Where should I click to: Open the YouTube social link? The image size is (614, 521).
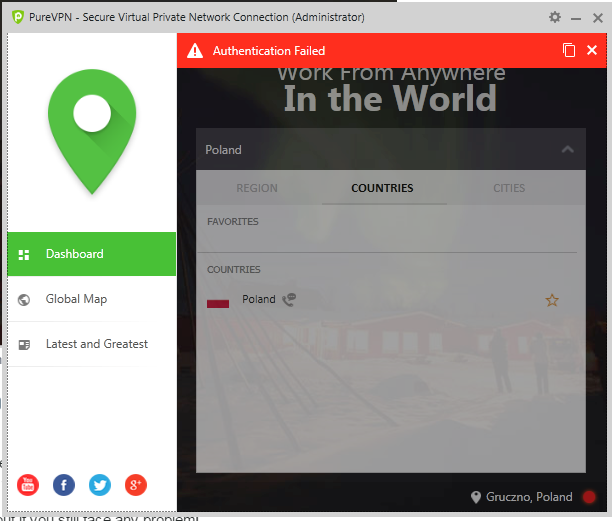coord(28,485)
